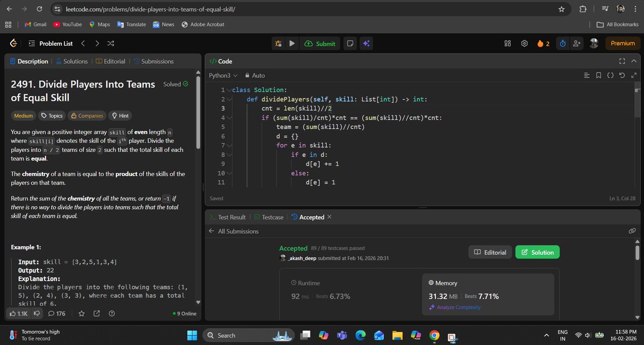
Task: Click the Companies tag button
Action: [x=87, y=115]
